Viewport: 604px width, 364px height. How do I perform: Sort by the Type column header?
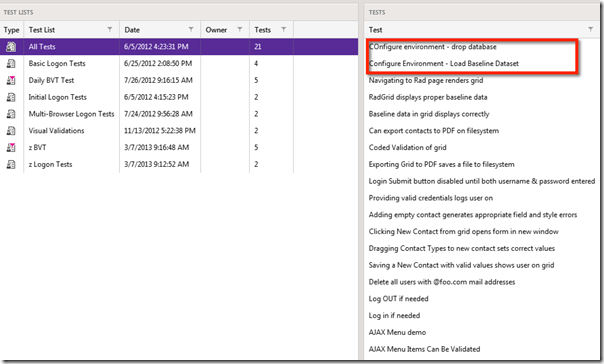12,30
